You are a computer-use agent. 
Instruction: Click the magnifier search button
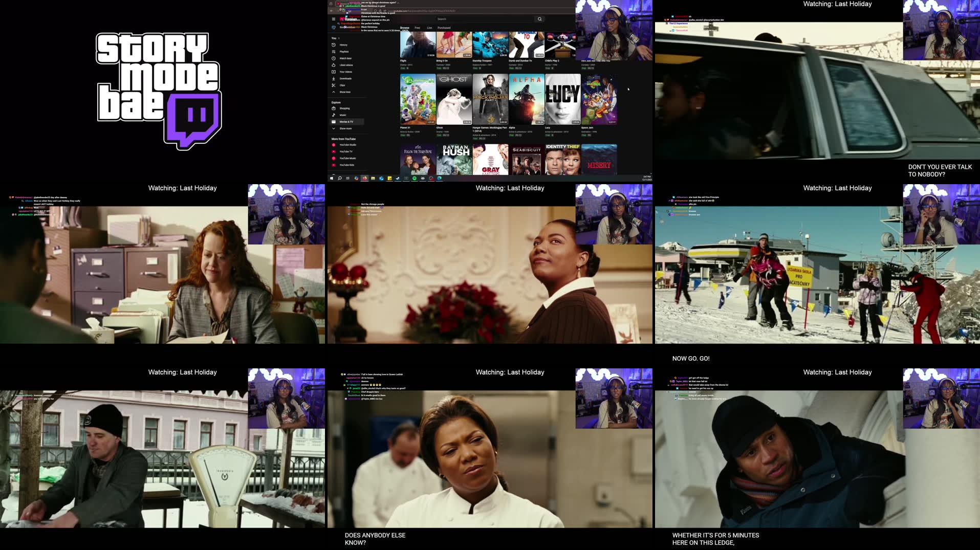point(539,19)
